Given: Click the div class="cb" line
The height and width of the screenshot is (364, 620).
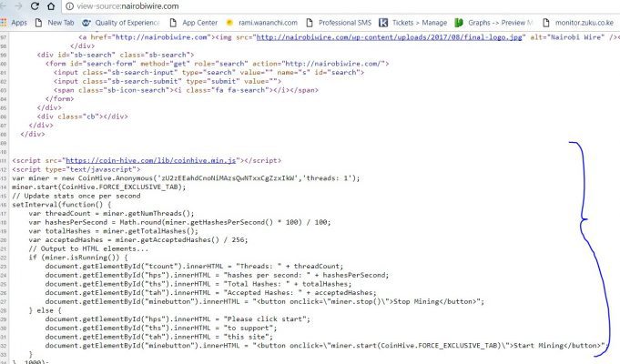Looking at the screenshot, I should (x=82, y=116).
